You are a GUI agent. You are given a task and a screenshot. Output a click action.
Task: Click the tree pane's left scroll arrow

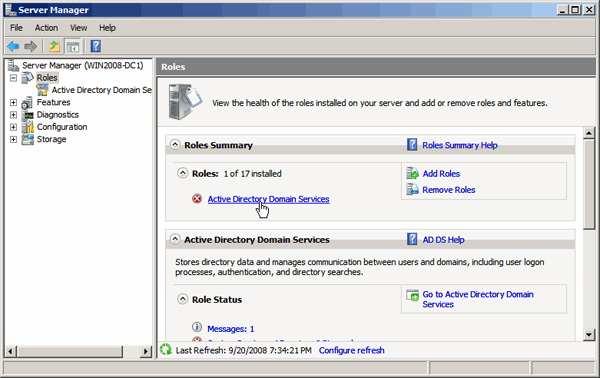coord(11,351)
